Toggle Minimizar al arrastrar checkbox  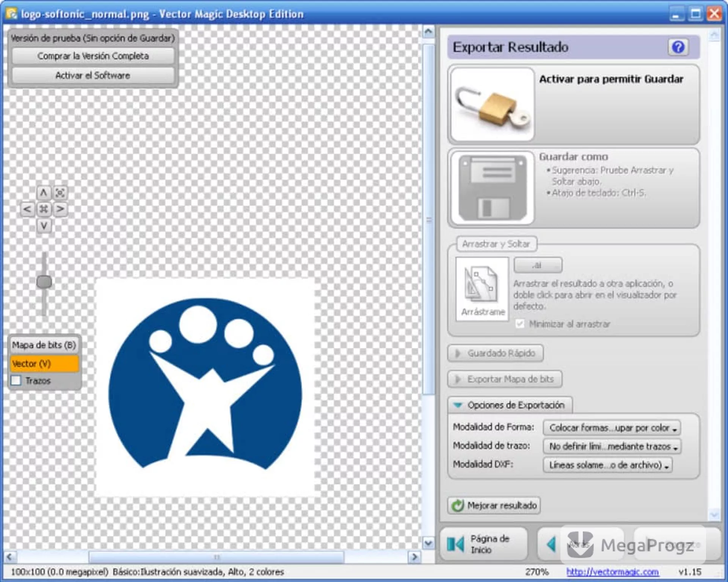coord(520,324)
